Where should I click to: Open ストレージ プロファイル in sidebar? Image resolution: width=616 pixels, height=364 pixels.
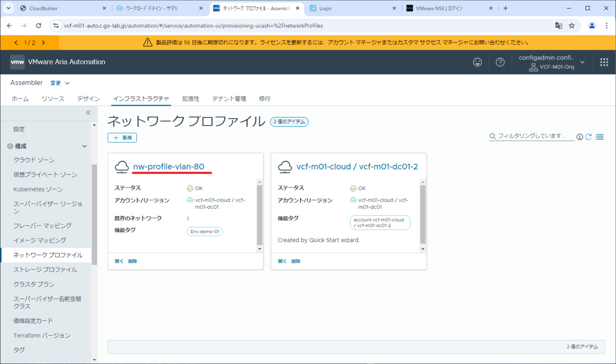(x=45, y=270)
